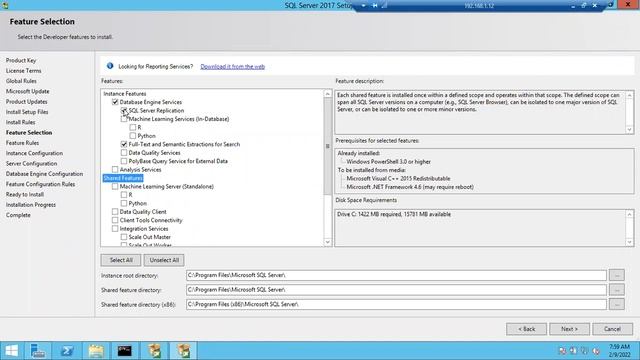Viewport: 640px width, 360px height.
Task: Select the Instance Configuration step in sidebar
Action: point(34,153)
